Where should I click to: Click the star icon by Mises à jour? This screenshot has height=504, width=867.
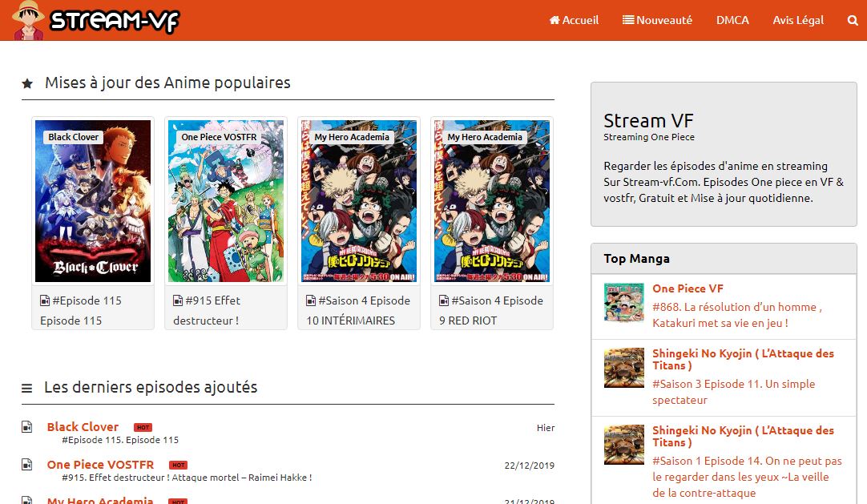coord(27,83)
